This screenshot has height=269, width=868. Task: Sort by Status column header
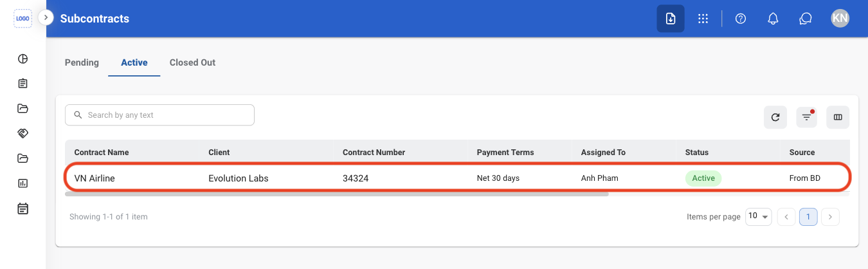(697, 153)
